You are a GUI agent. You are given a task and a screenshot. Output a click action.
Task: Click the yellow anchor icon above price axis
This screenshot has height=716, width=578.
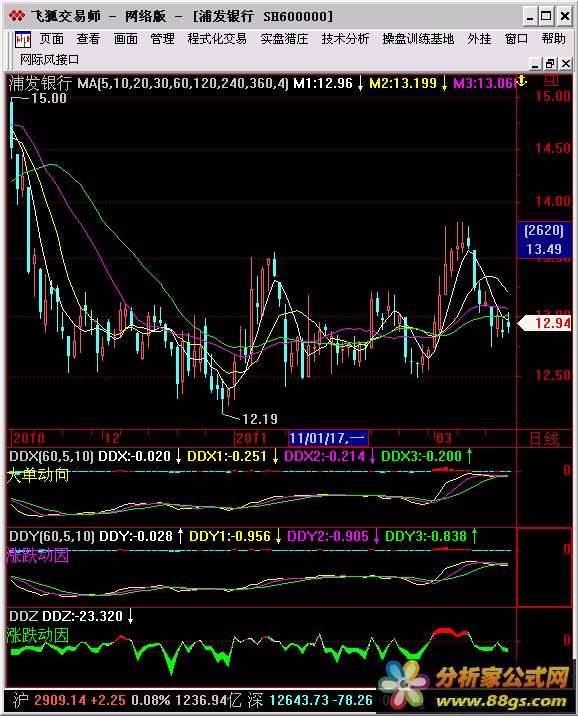(521, 81)
